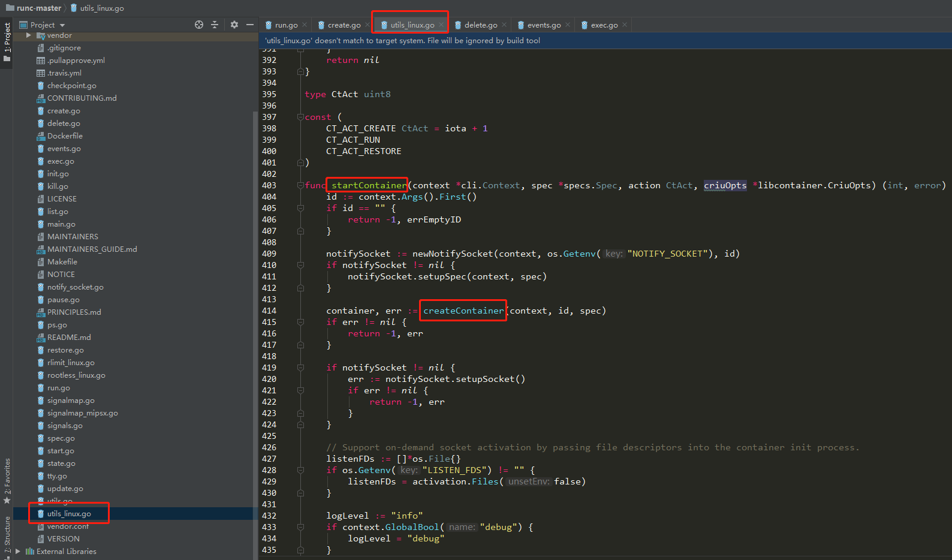Select Makefile in project tree
Screen dimensions: 952x560
pos(62,262)
